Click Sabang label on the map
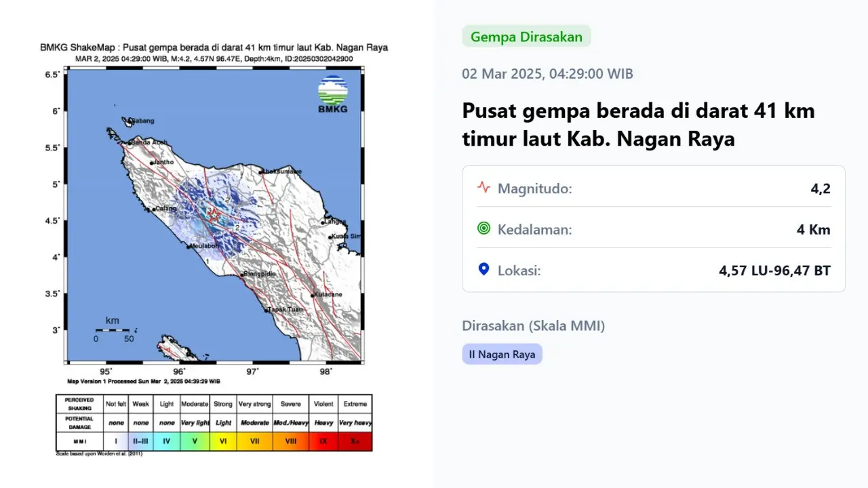 (x=141, y=121)
